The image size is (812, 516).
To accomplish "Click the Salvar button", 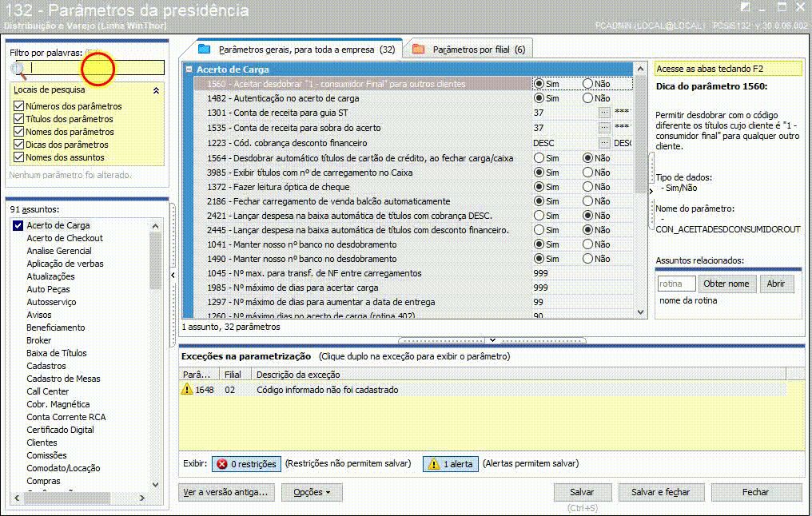I will (582, 492).
